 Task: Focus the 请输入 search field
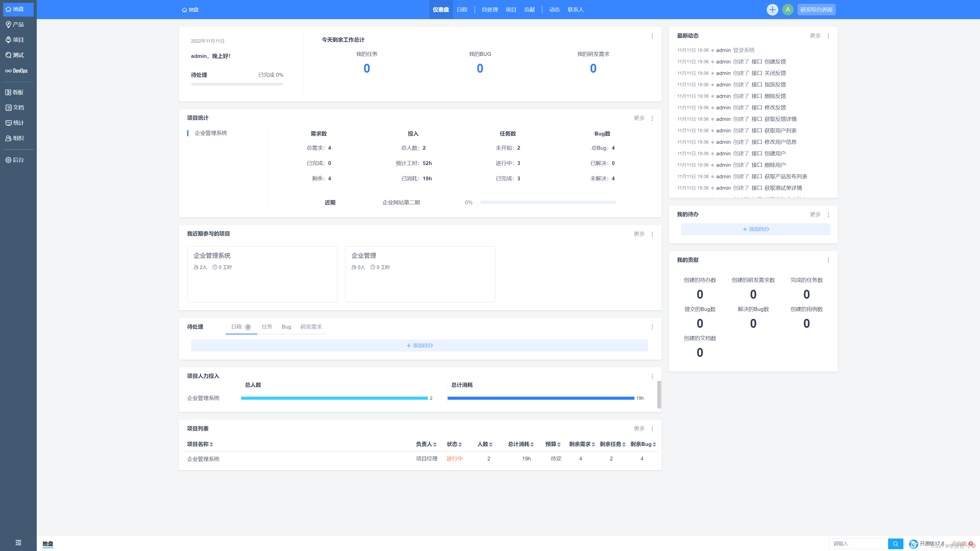[859, 544]
